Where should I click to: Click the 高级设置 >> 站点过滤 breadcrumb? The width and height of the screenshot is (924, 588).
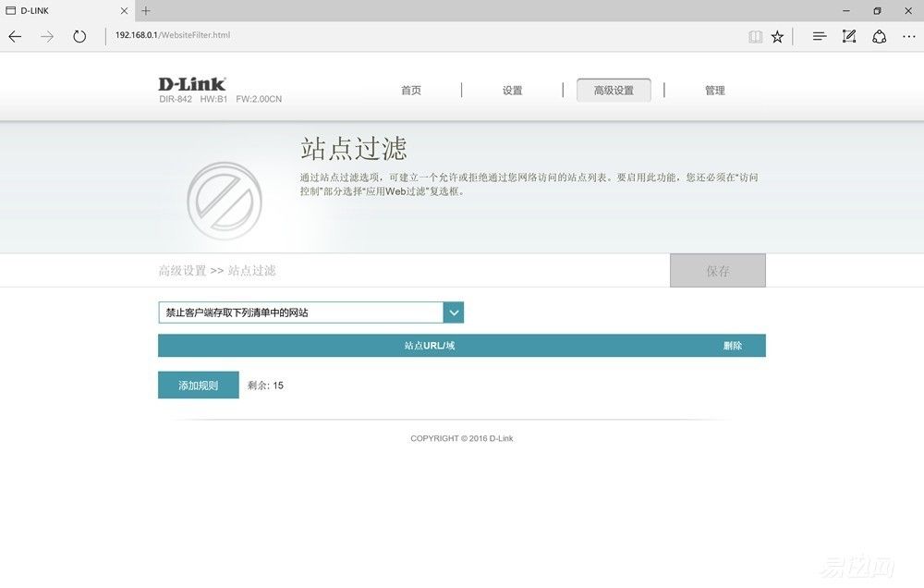pos(217,271)
